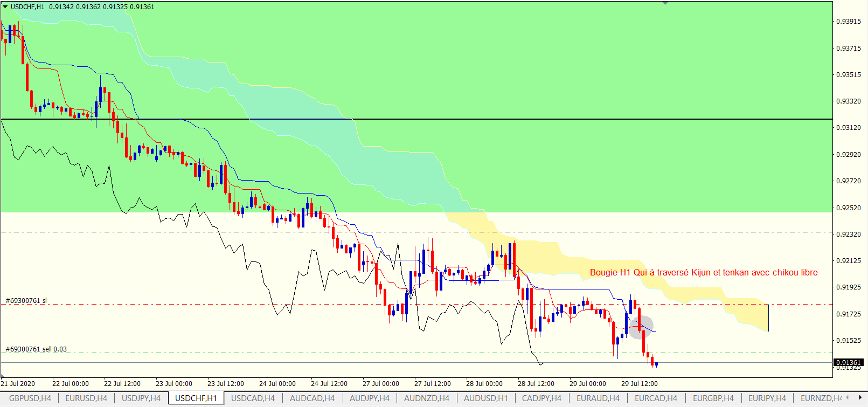Open the AUDUSD,H1 chart tab
This screenshot has height=407, width=868.
pos(486,398)
